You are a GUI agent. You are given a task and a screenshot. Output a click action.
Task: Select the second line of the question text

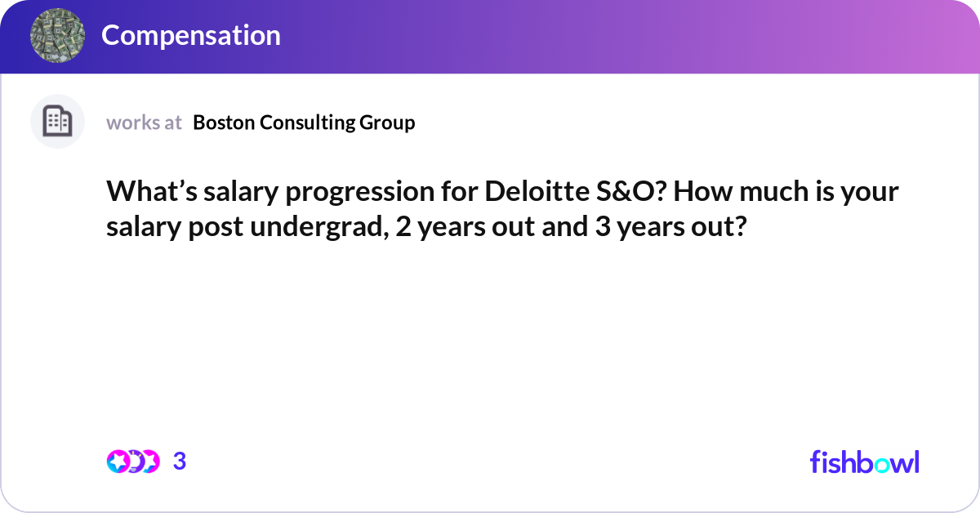pos(426,225)
